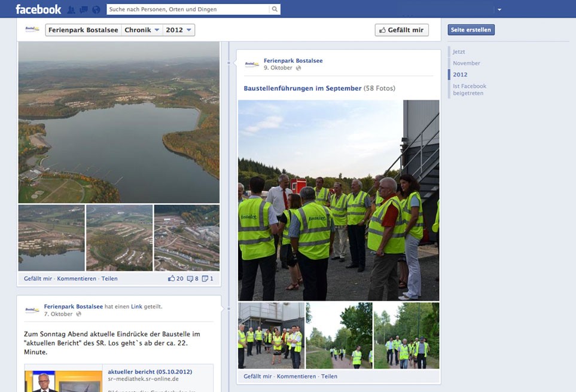The image size is (576, 392).
Task: Open the 2012 year dropdown
Action: [x=178, y=30]
